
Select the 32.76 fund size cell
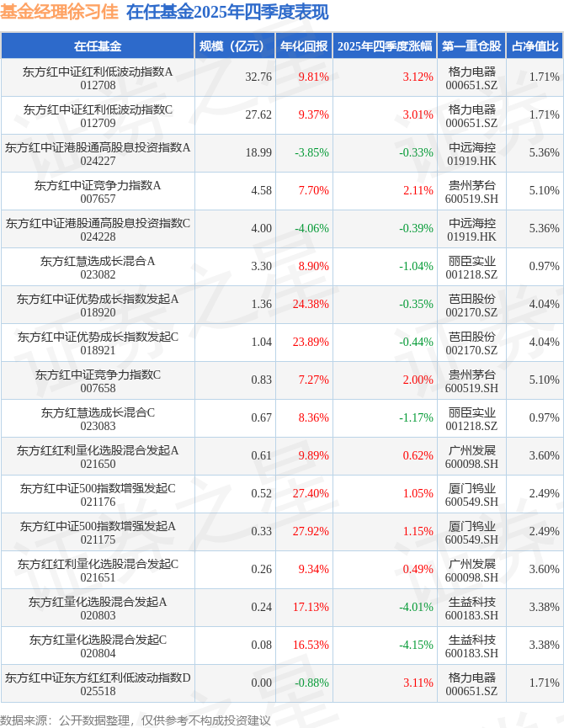click(258, 77)
